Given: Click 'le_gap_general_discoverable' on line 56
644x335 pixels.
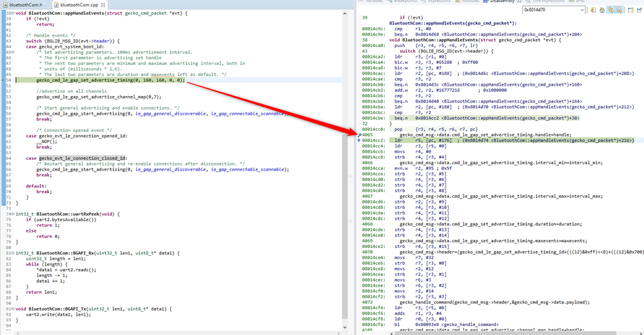Looking at the screenshot, I should pos(171,114).
